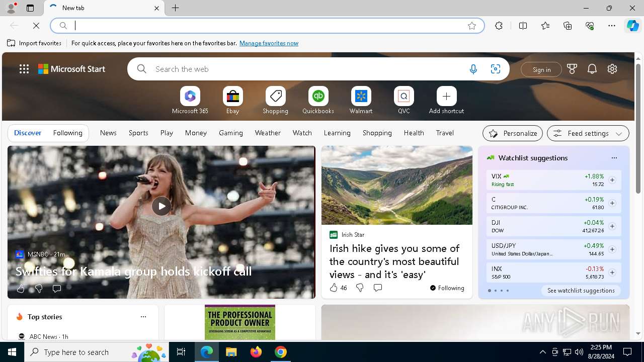Launch Google Chrome from the taskbar
The width and height of the screenshot is (644, 362).
pos(281,352)
